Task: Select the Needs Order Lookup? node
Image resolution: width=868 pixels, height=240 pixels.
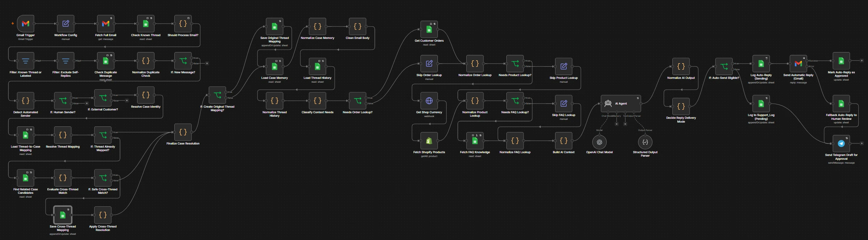Action: 357,101
